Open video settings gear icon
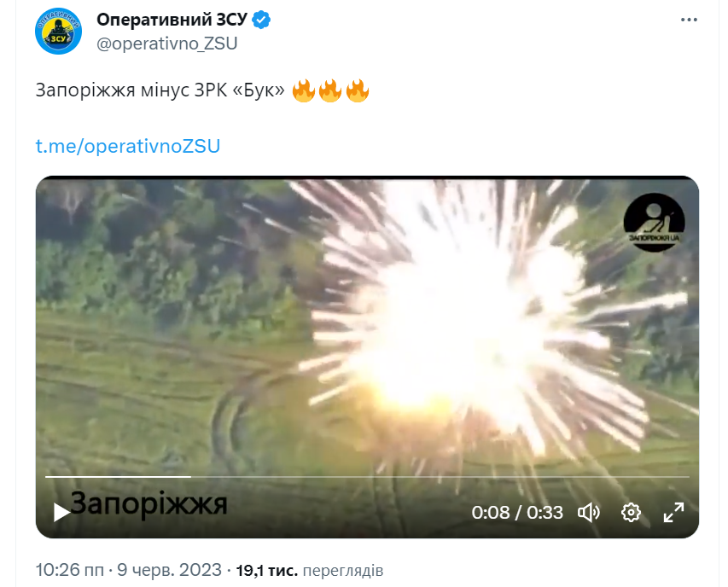 631,512
